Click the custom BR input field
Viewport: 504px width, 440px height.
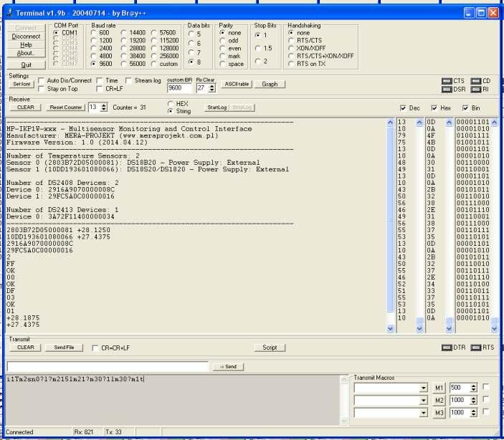[x=179, y=88]
